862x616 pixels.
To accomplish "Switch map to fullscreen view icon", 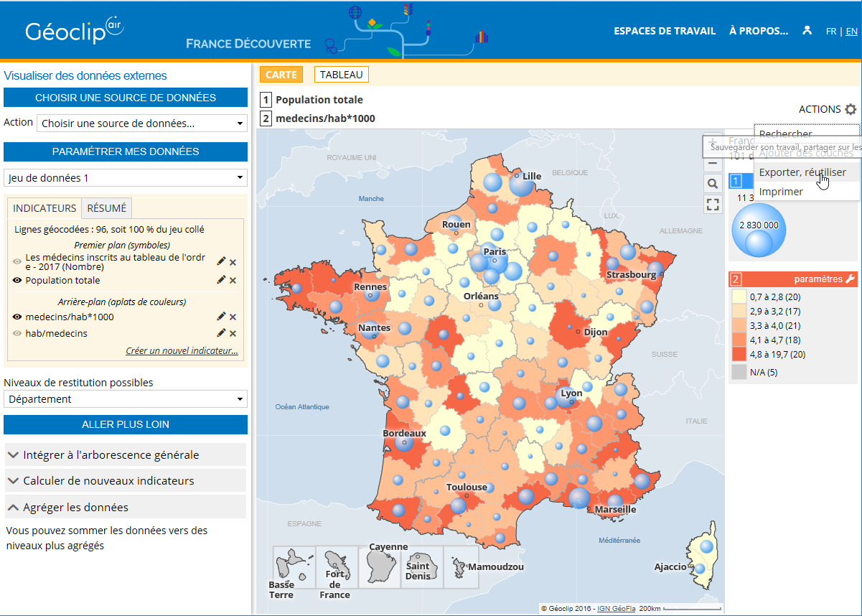I will pos(712,205).
